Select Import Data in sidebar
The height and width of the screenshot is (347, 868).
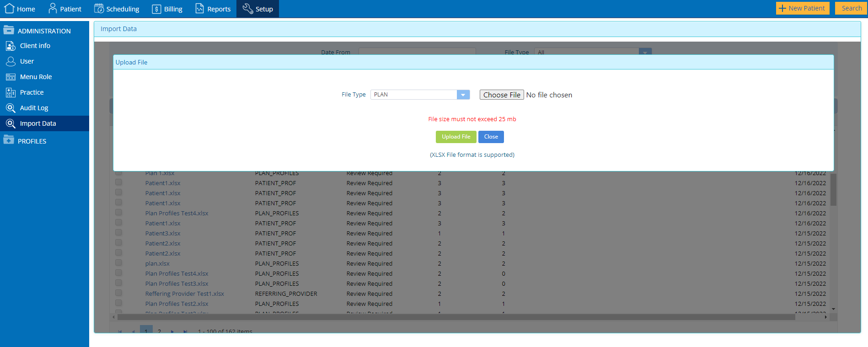[x=44, y=123]
